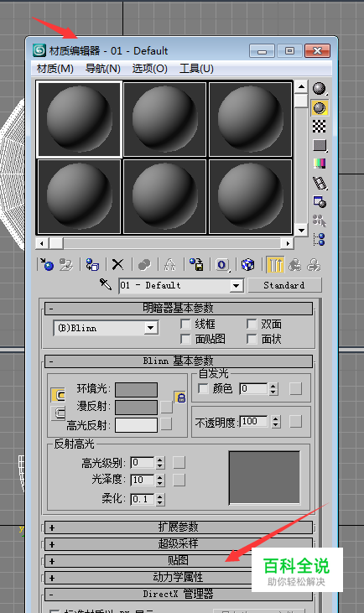This screenshot has width=364, height=613.
Task: Open the 导航(N) menu
Action: click(x=103, y=69)
